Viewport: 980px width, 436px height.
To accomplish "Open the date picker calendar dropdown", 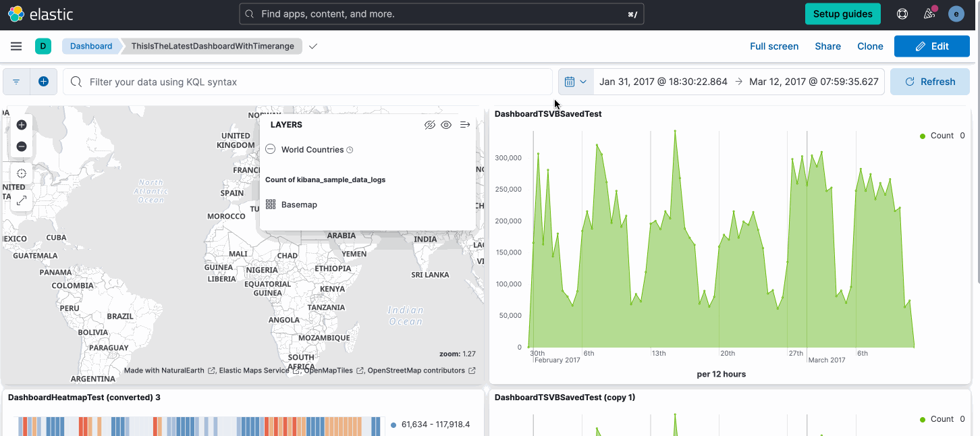I will click(x=576, y=81).
